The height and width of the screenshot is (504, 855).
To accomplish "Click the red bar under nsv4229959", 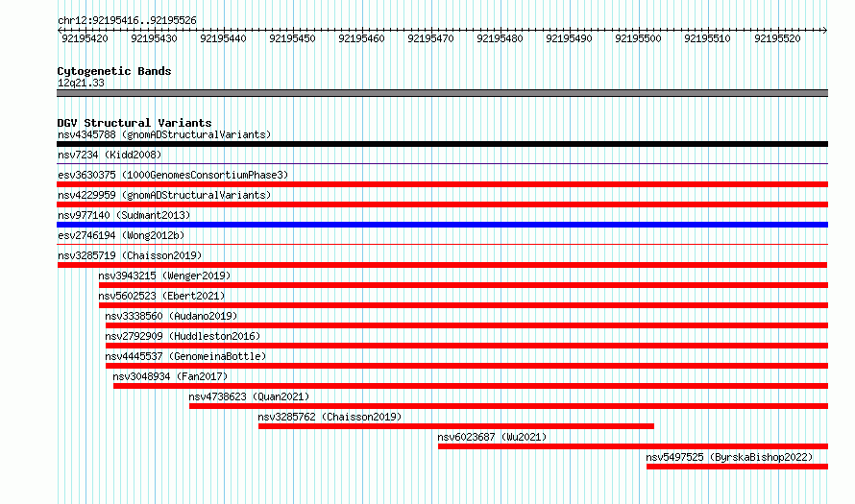I will (442, 204).
